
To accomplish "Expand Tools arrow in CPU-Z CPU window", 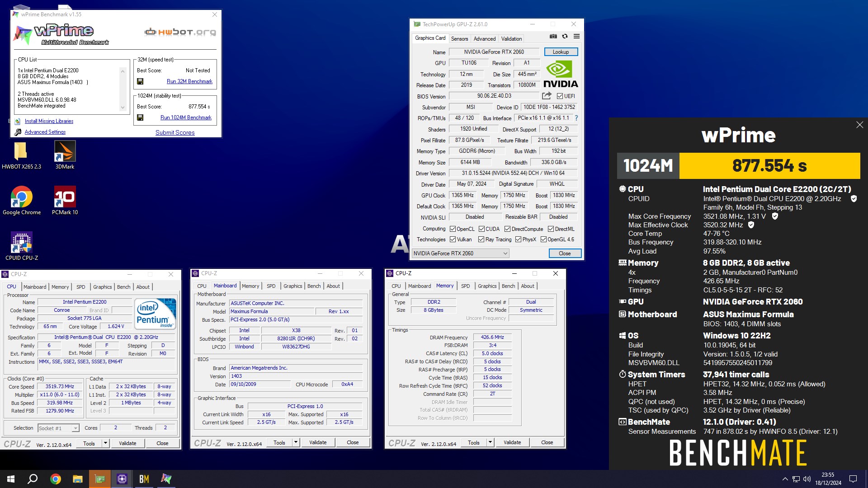I will [105, 443].
